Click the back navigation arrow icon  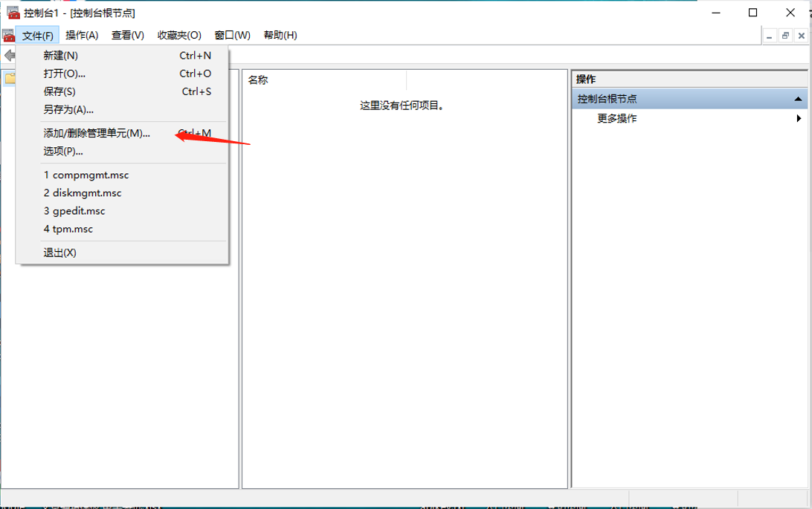click(10, 55)
